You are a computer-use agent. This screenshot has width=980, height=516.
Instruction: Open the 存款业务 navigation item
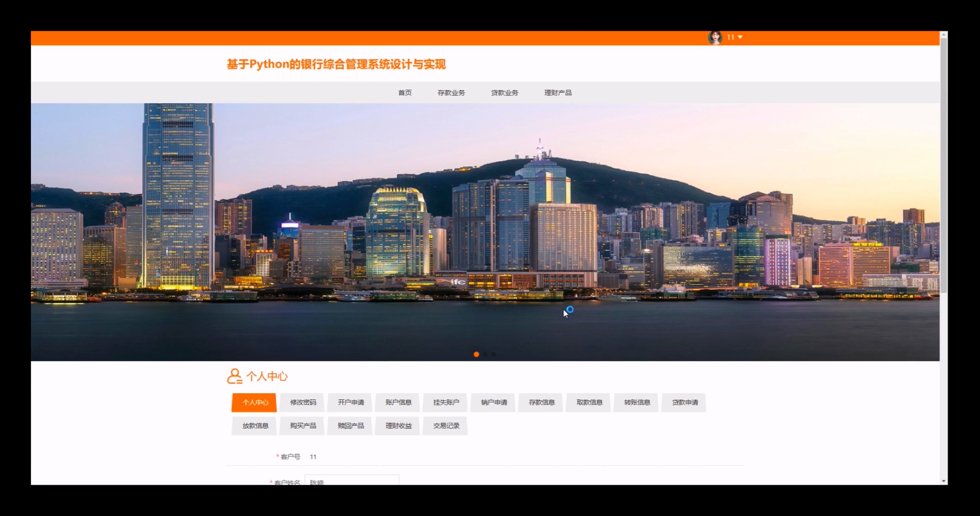[x=451, y=93]
